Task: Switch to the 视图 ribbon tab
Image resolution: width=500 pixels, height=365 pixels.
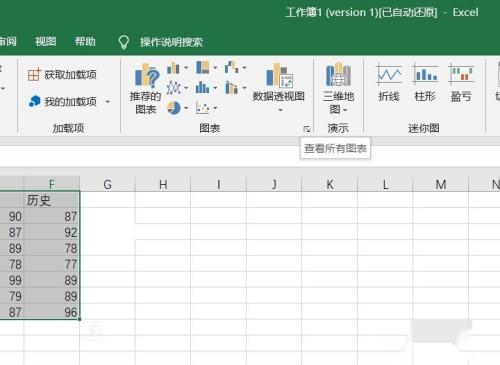Action: pos(46,42)
